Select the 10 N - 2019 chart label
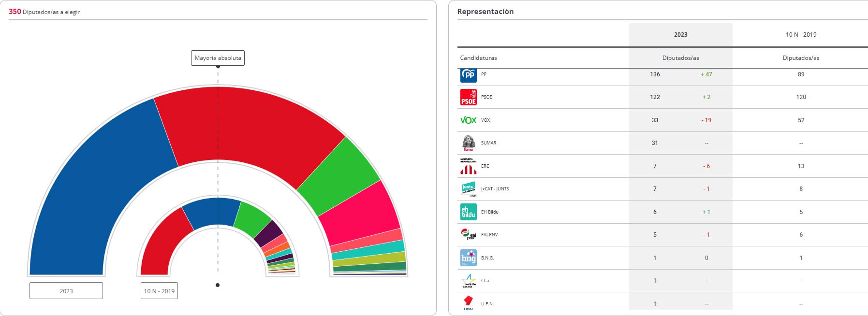The image size is (868, 316). tap(159, 291)
